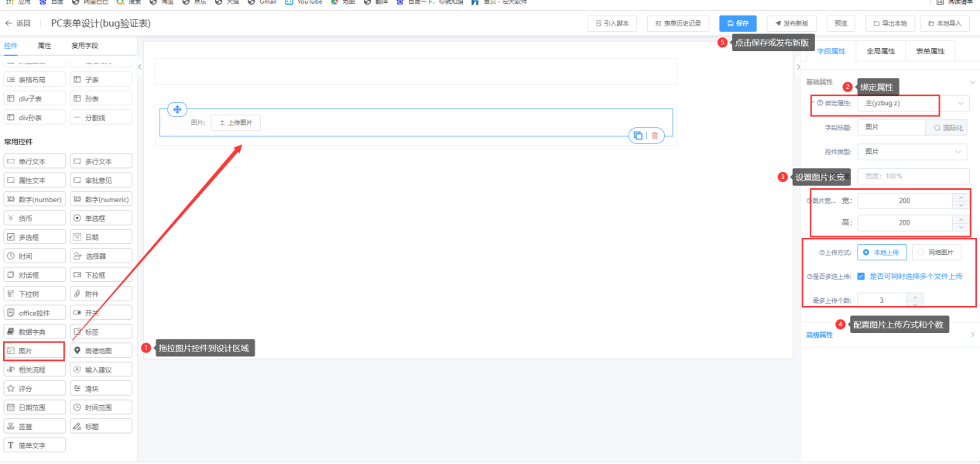Pick the 数字(number) control

[34, 199]
